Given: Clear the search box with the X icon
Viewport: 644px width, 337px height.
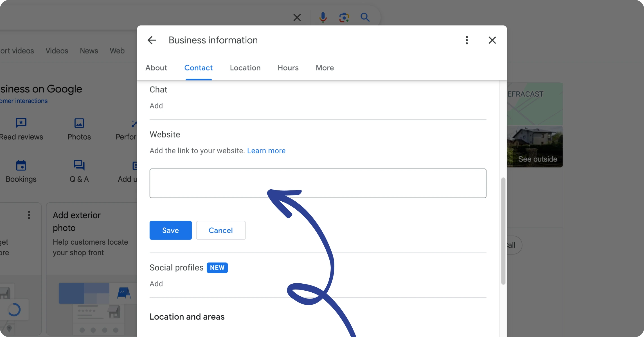Looking at the screenshot, I should click(297, 17).
